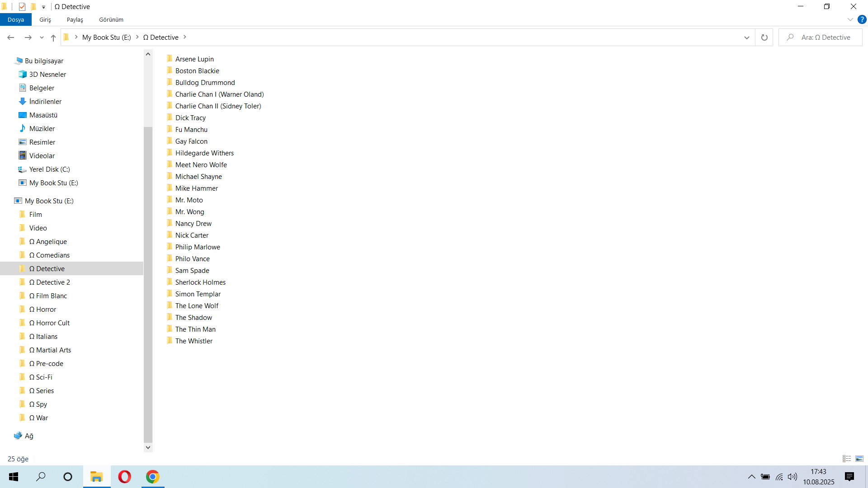The width and height of the screenshot is (868, 488).
Task: Click the Properties quick access toolbar icon
Action: click(x=22, y=7)
